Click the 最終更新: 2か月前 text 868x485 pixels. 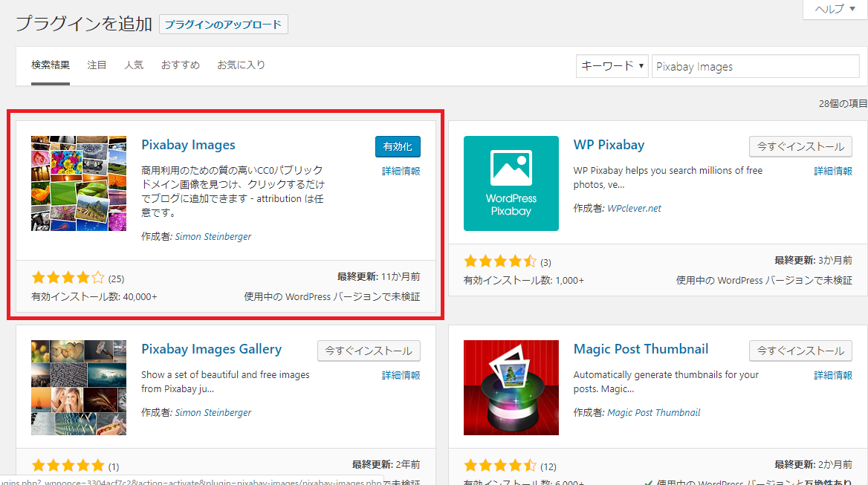(x=813, y=464)
